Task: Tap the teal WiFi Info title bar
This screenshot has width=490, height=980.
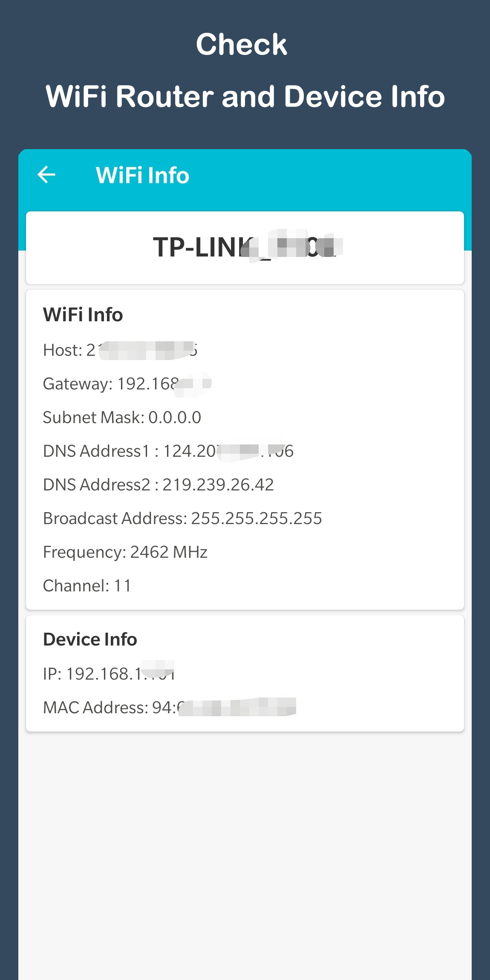Action: click(245, 175)
